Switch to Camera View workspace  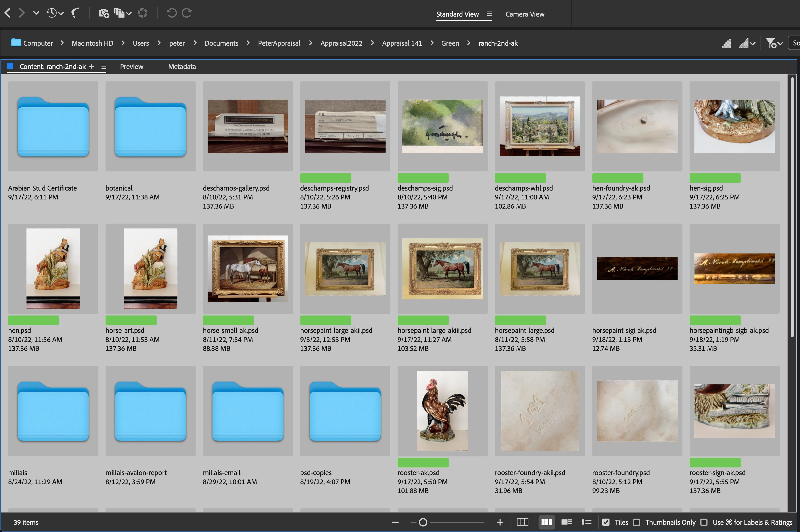point(525,14)
